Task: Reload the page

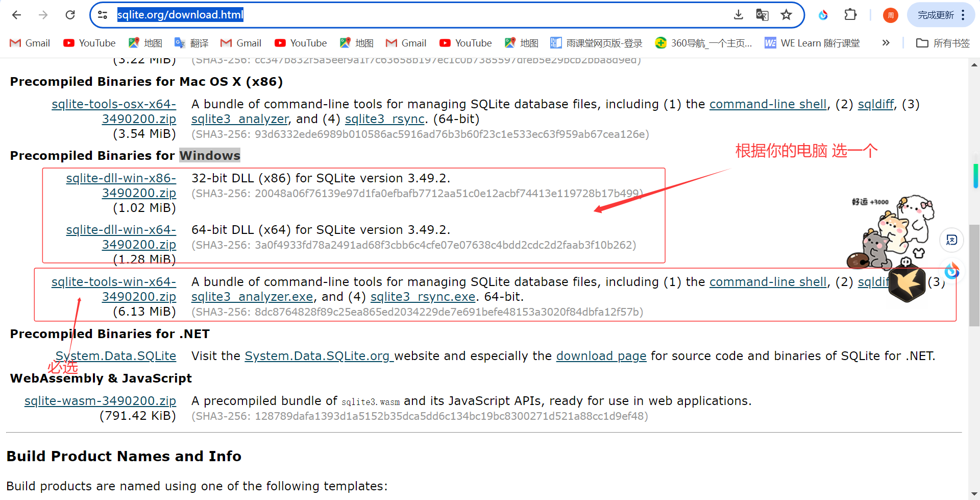Action: [x=70, y=15]
